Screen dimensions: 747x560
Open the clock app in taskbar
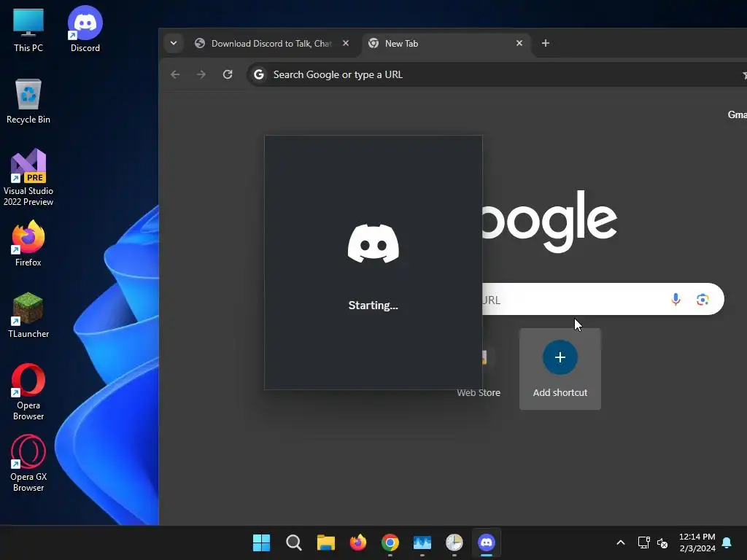coord(454,542)
